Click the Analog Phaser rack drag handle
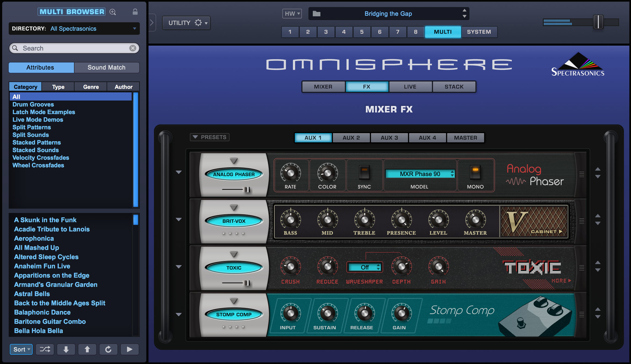Viewport: 631px width, 364px height. (x=582, y=174)
